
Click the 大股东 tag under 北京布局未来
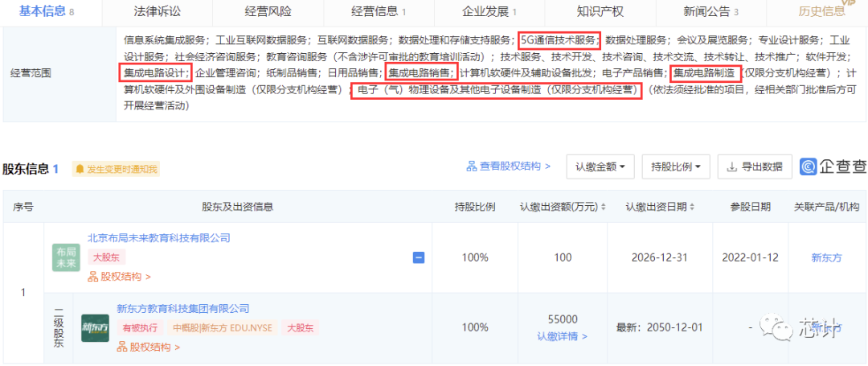pos(107,257)
